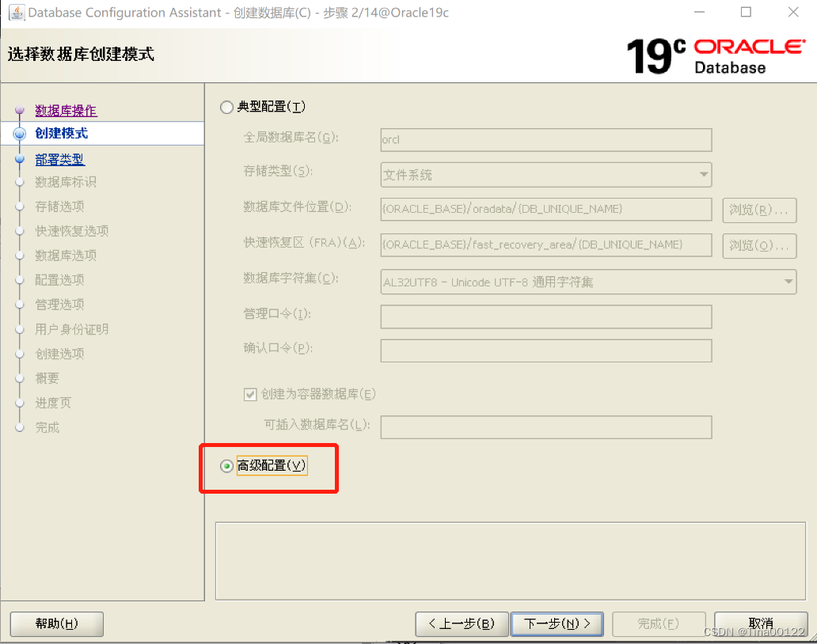
Task: Click the 完成(F) button
Action: pos(659,623)
